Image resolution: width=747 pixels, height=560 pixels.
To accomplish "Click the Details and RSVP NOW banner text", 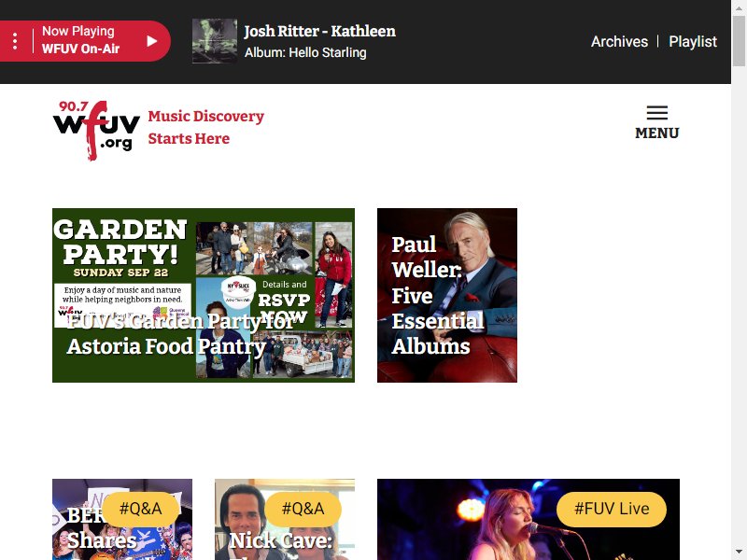I will point(285,301).
